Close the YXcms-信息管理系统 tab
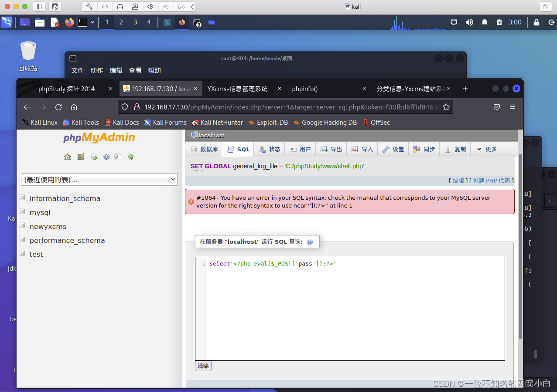The height and width of the screenshot is (392, 557). 279,89
